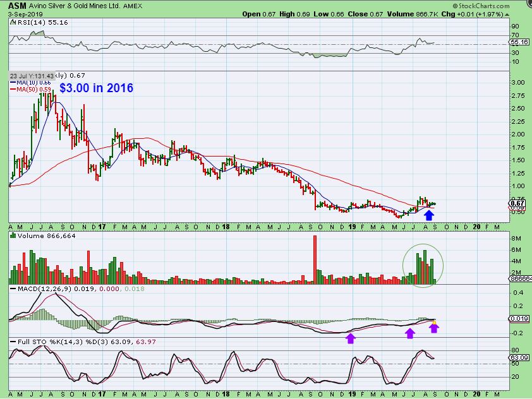The image size is (532, 399).
Task: Click the black line swatch before the MACD(12,26,9) label
Action: pyautogui.click(x=13, y=289)
